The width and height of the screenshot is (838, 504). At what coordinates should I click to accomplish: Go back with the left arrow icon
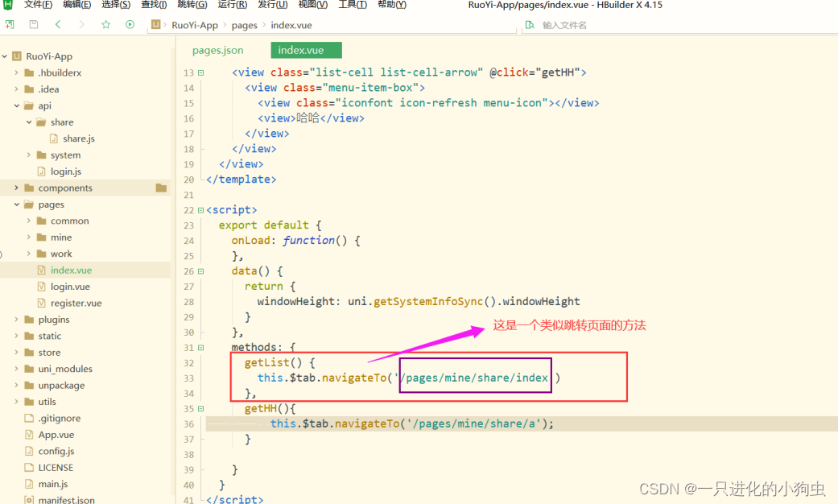point(58,25)
